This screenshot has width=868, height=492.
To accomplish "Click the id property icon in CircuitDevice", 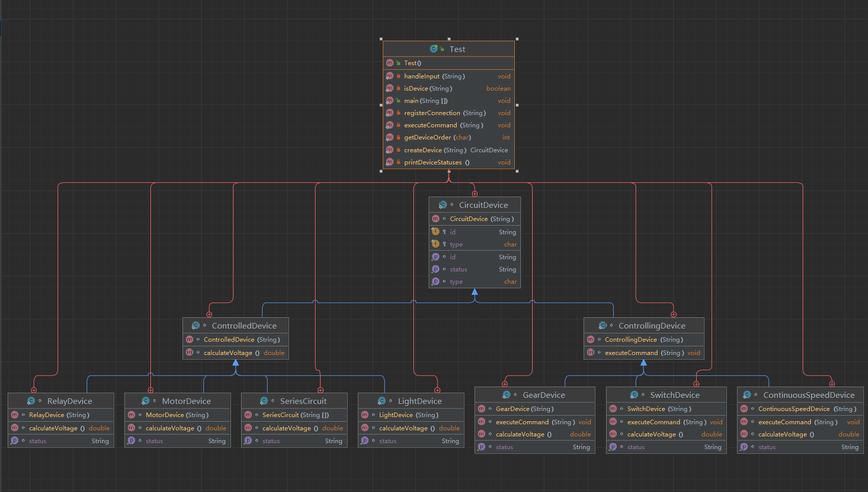I will tap(435, 257).
